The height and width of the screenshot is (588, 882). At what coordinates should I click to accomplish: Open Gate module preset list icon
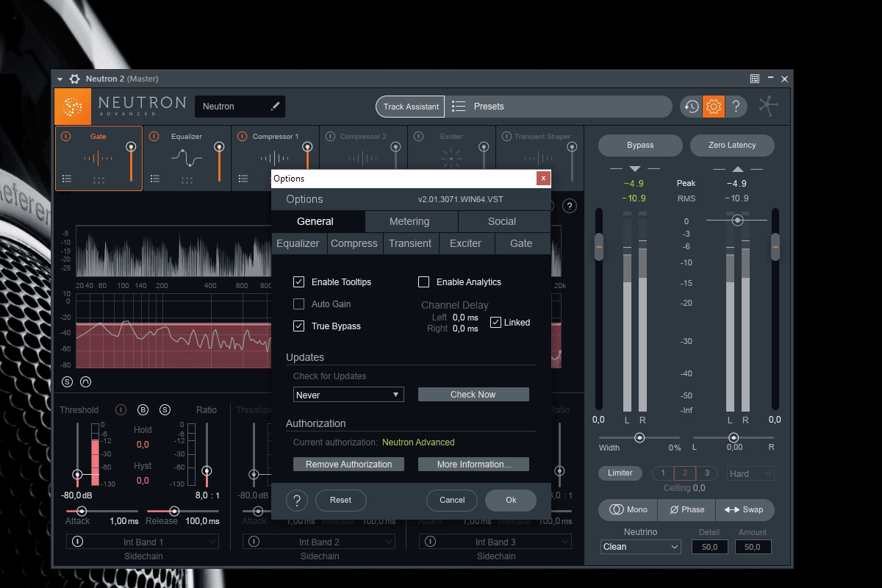pos(67,179)
